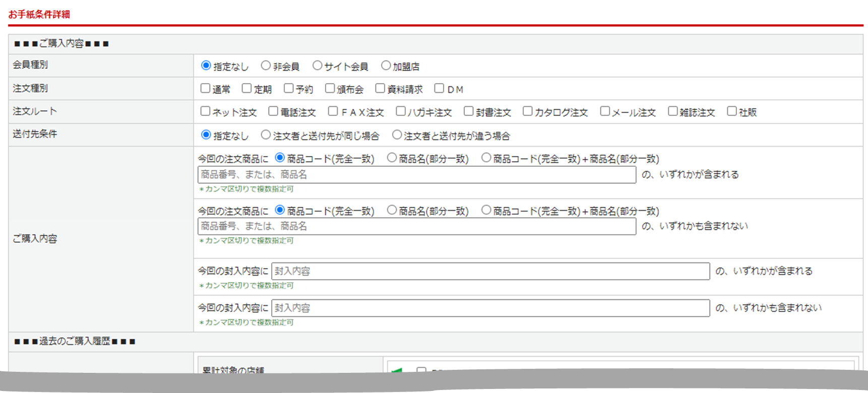Viewport: 868px width, 393px height.
Task: Select 商品コード(完全一致) radio in the いずれかが含まれる row
Action: point(280,158)
